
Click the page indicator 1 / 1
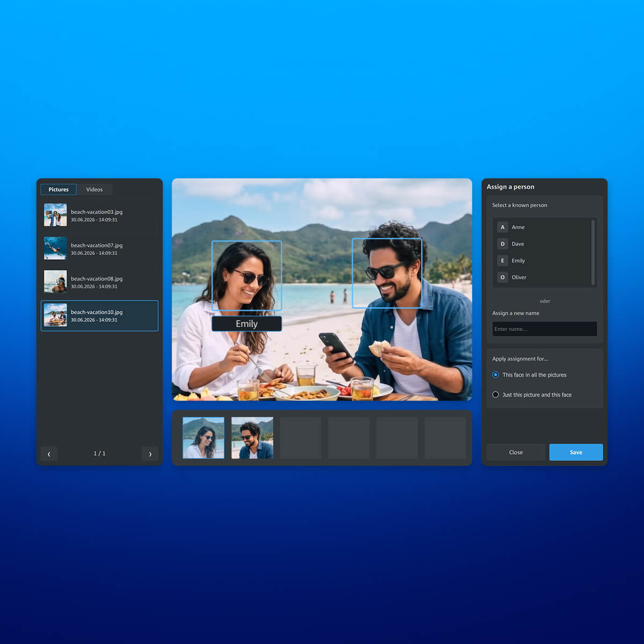pyautogui.click(x=99, y=453)
